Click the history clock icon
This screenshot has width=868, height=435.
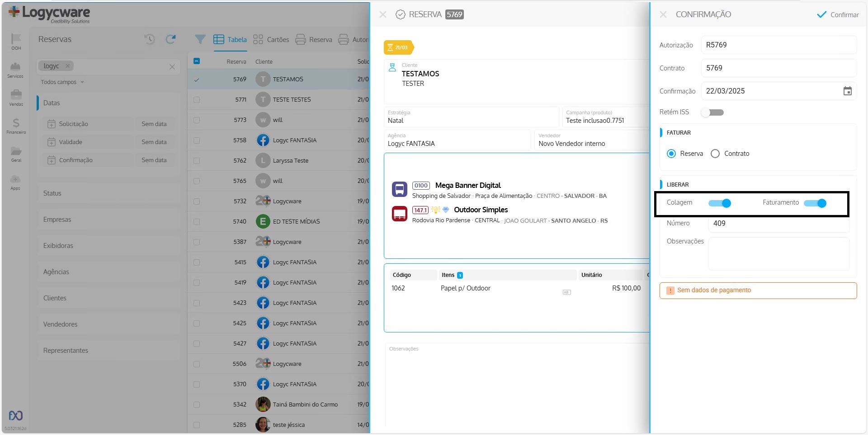(x=150, y=39)
